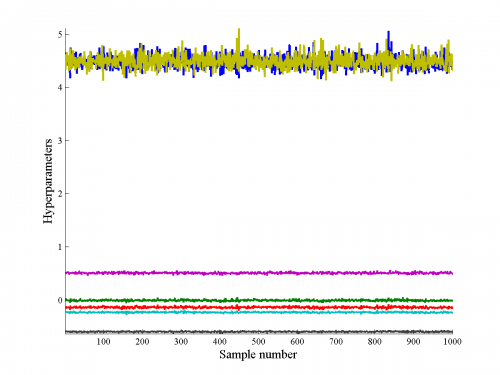
Task: Click the magenta trace near 0.5
Action: coord(259,273)
